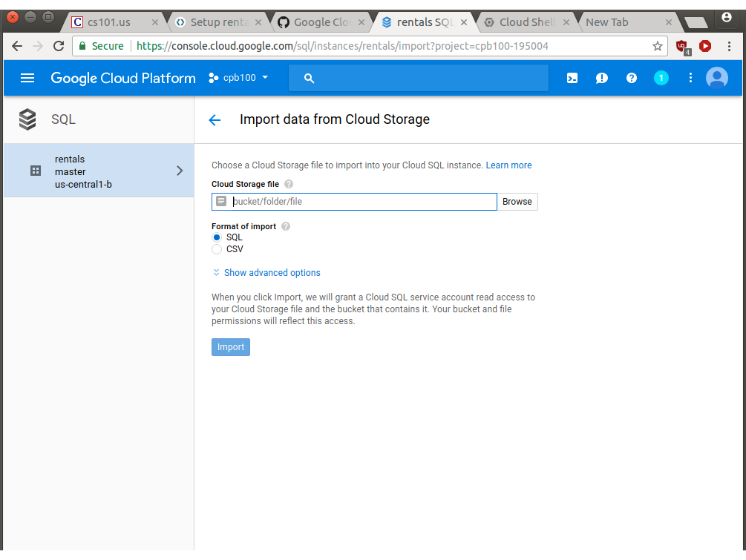
Task: Click the search magnifier icon
Action: [x=309, y=79]
